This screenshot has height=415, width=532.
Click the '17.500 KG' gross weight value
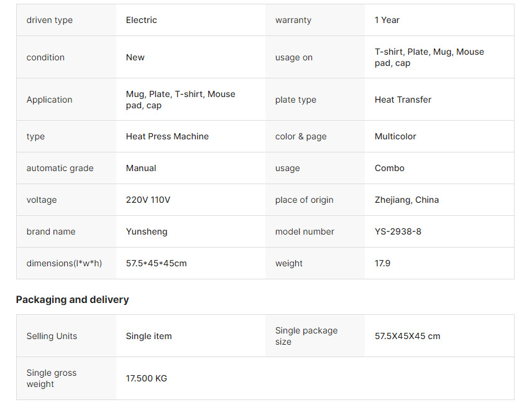tap(147, 378)
